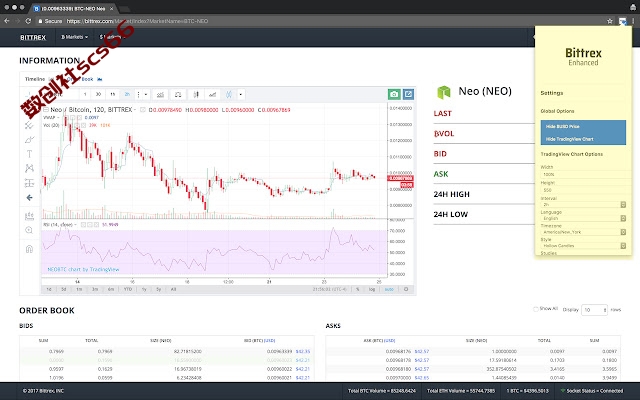Open NEOBTC chart by TradingView link
640x400 pixels.
click(83, 269)
